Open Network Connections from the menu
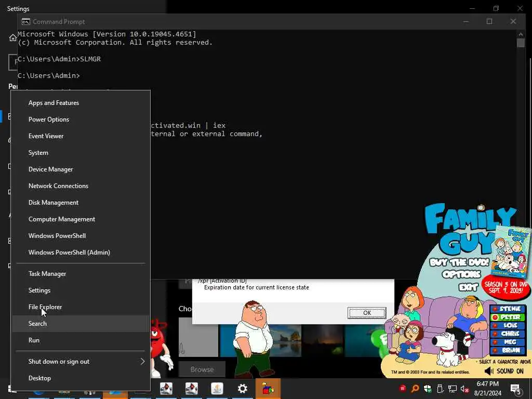532x399 pixels. coord(81,186)
